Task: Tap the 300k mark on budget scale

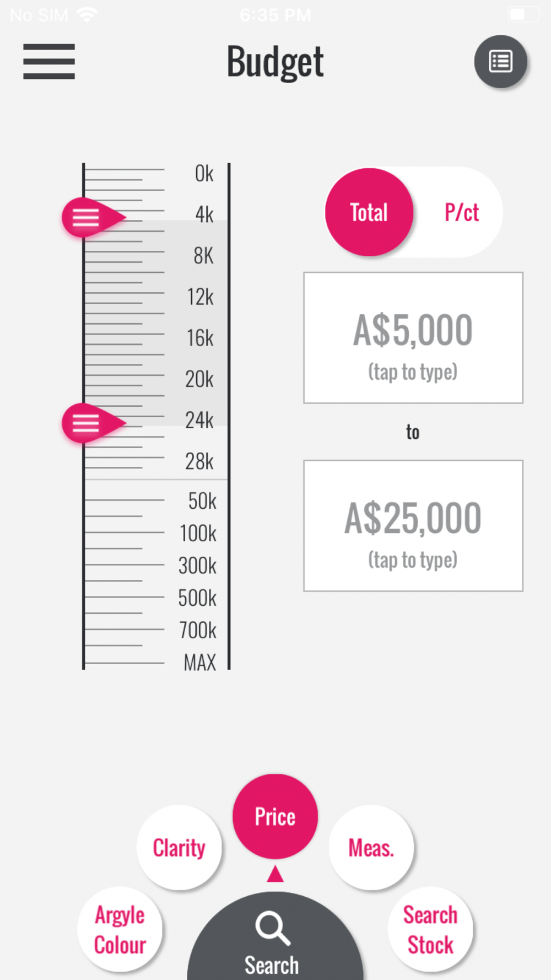Action: point(197,566)
